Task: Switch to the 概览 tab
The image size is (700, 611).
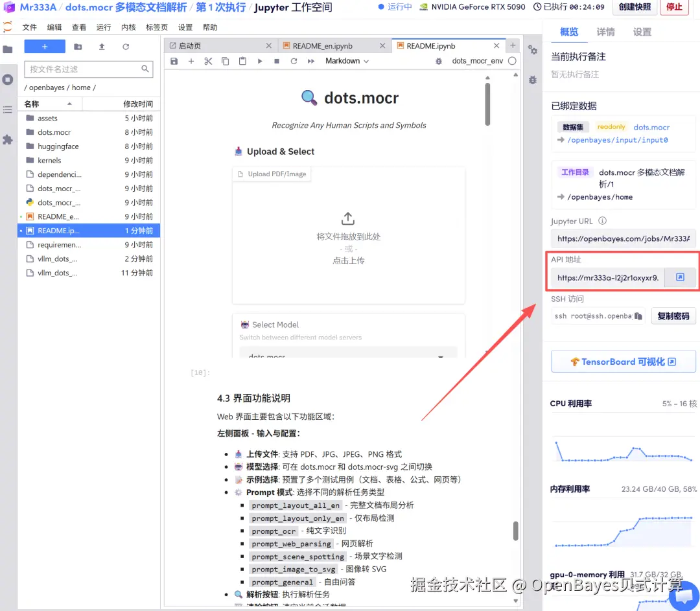Action: click(x=569, y=32)
